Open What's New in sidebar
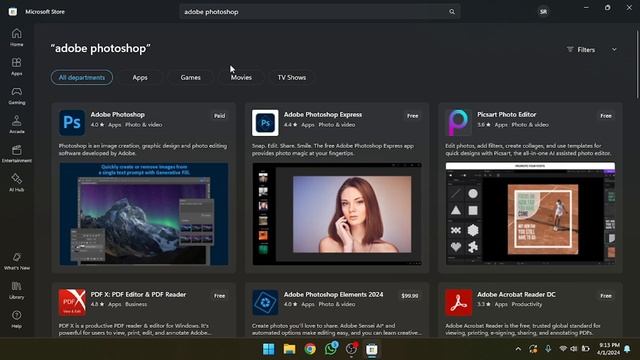 pyautogui.click(x=17, y=261)
